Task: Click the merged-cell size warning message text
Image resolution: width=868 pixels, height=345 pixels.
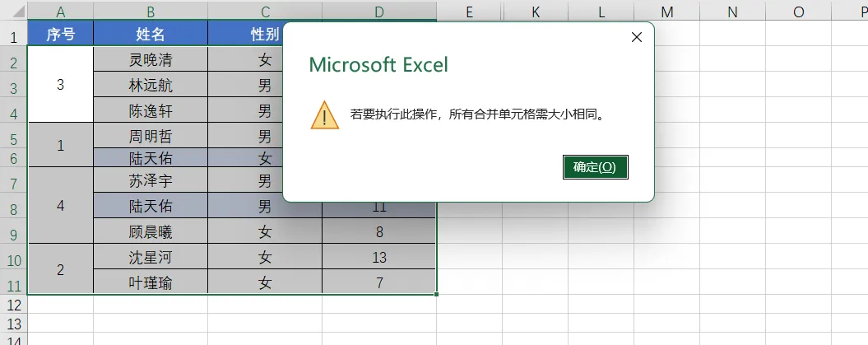Action: pos(476,115)
